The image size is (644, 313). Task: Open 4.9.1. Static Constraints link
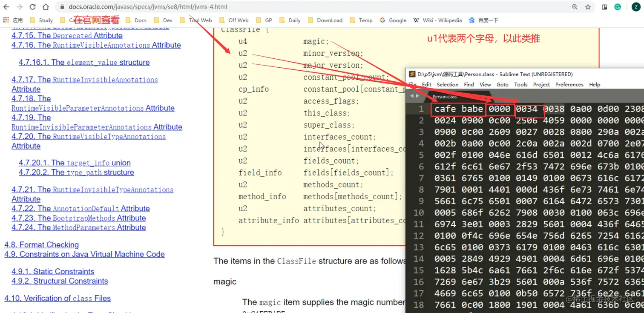point(53,271)
